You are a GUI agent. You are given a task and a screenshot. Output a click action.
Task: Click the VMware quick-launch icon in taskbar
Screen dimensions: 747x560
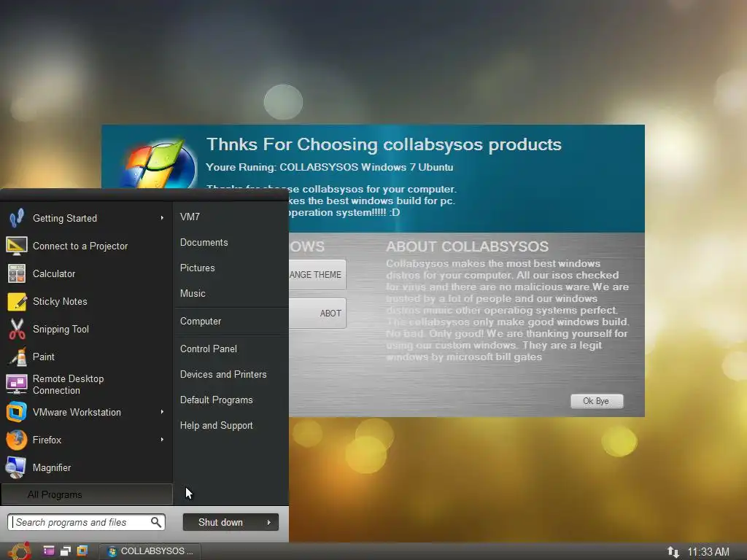[82, 551]
